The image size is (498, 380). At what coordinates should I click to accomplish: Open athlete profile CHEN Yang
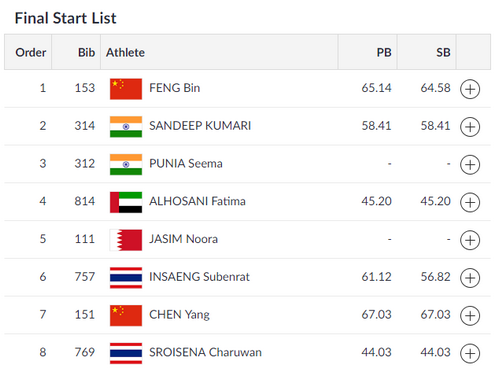click(179, 315)
